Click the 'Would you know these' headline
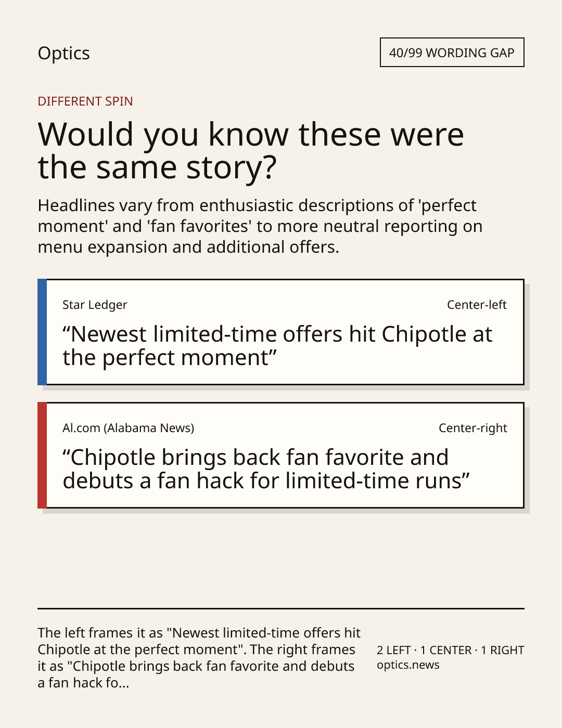The image size is (562, 728). coord(251,150)
